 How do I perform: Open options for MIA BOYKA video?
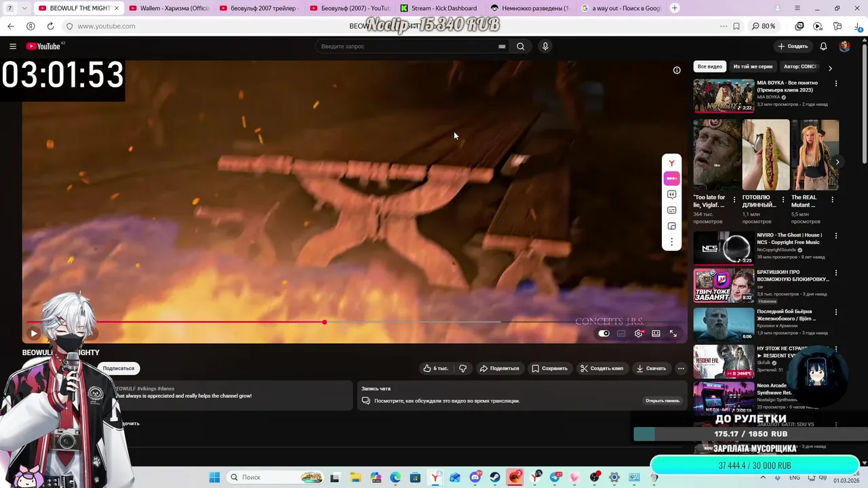(x=835, y=83)
